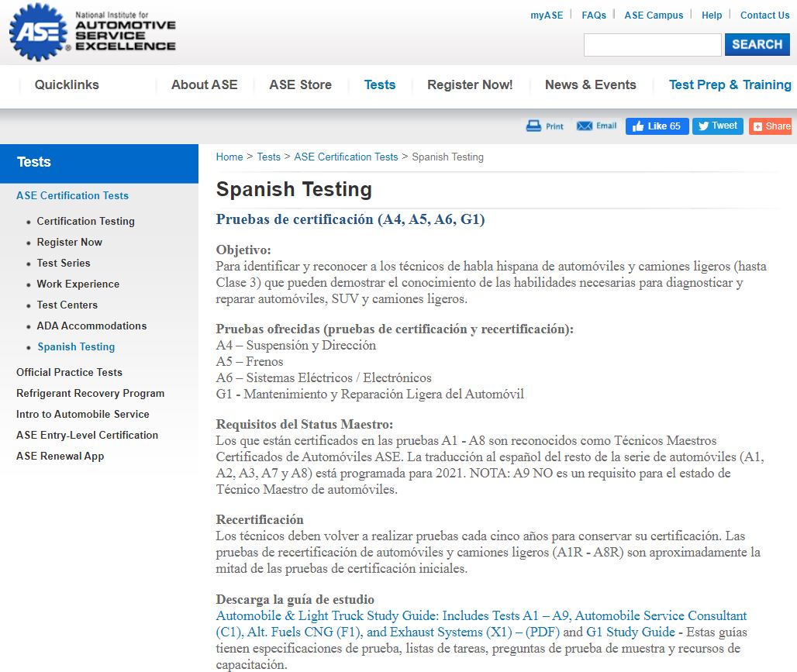Open Refrigerant Recovery Program section
Screen dimensions: 797x672
pyautogui.click(x=90, y=393)
